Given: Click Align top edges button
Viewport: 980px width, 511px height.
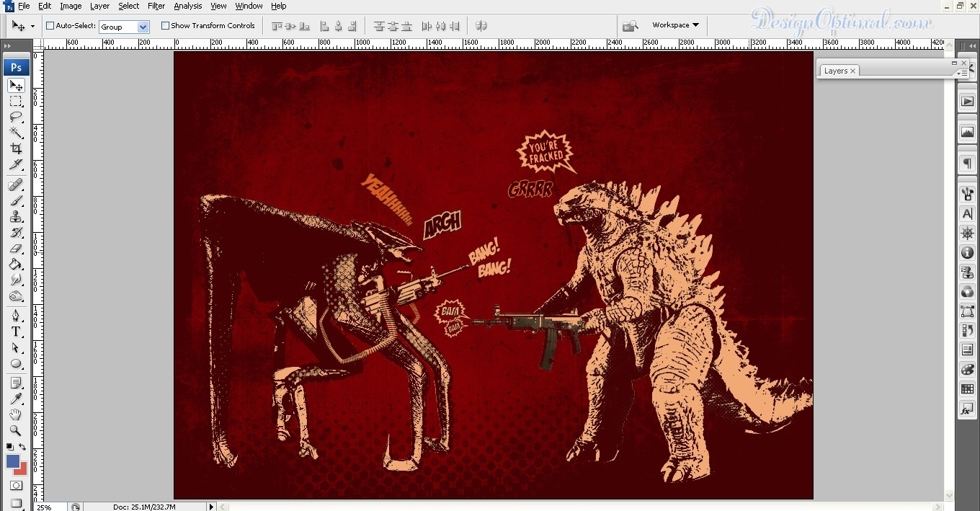Looking at the screenshot, I should coord(277,26).
